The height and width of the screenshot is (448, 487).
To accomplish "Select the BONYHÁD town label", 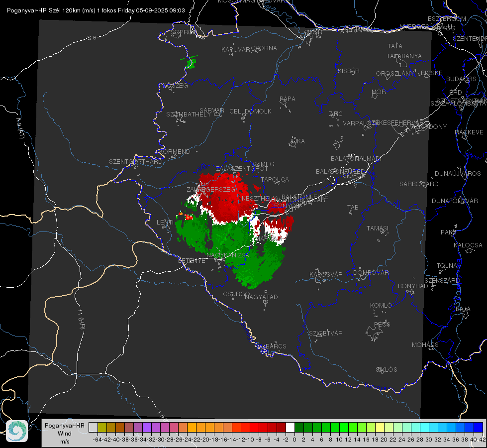I will (x=413, y=286).
